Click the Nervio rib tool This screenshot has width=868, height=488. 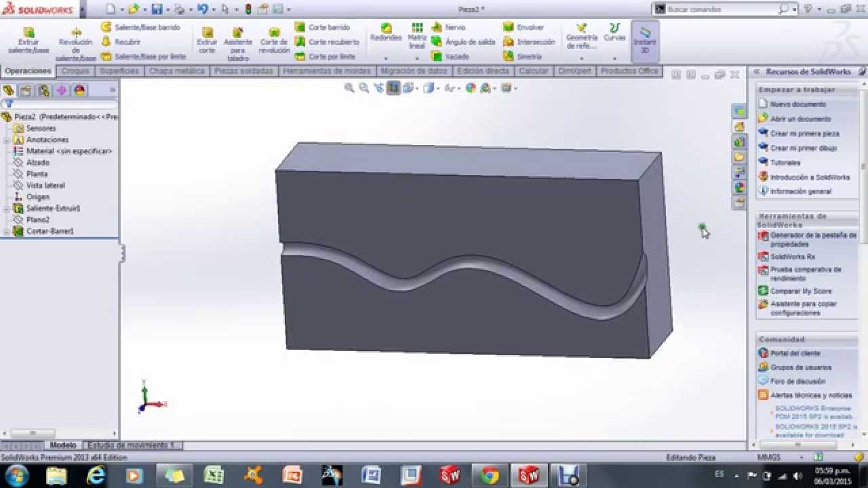coord(448,27)
